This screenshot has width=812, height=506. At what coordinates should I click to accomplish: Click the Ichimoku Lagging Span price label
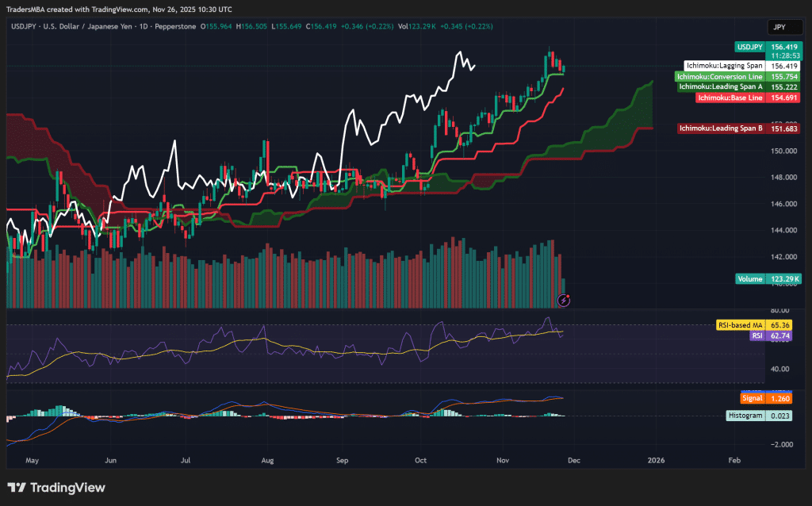click(741, 65)
